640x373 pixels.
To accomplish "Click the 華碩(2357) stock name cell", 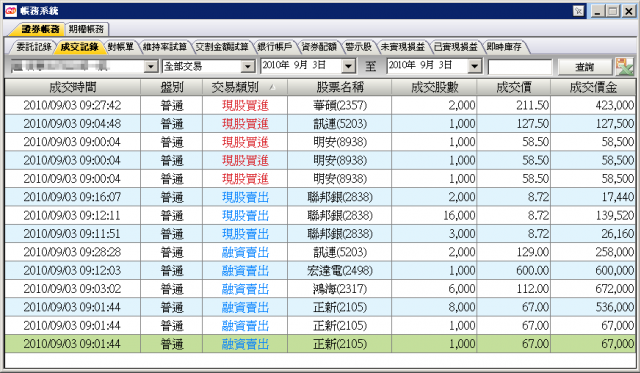I will click(x=340, y=105).
